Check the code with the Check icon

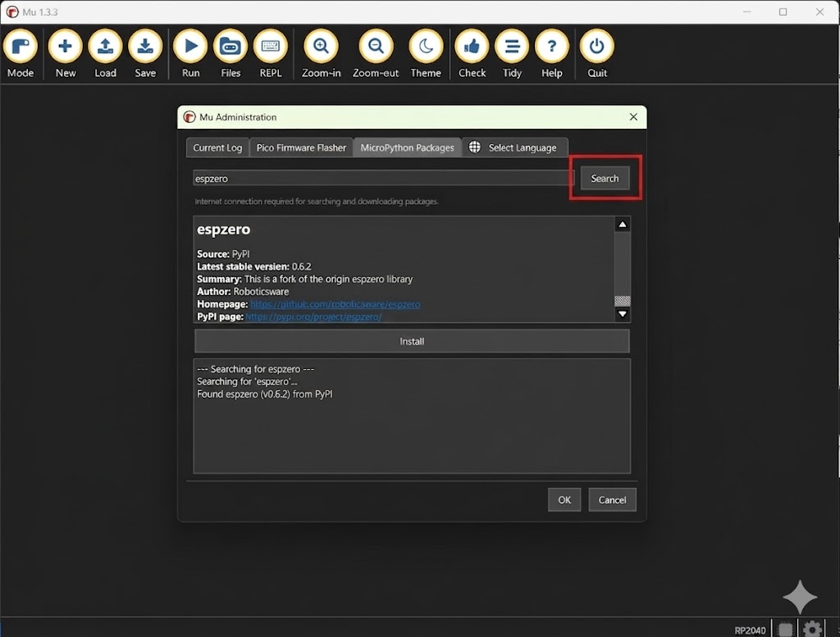point(472,54)
